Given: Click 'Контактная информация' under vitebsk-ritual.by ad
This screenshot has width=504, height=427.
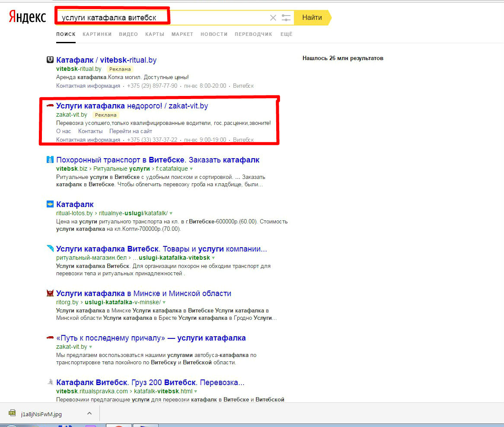Looking at the screenshot, I should 88,86.
